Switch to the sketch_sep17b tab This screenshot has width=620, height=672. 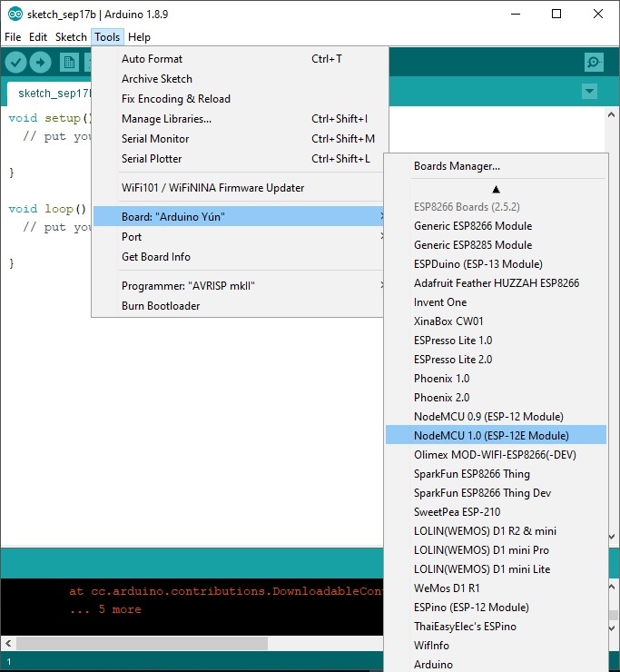point(49,94)
